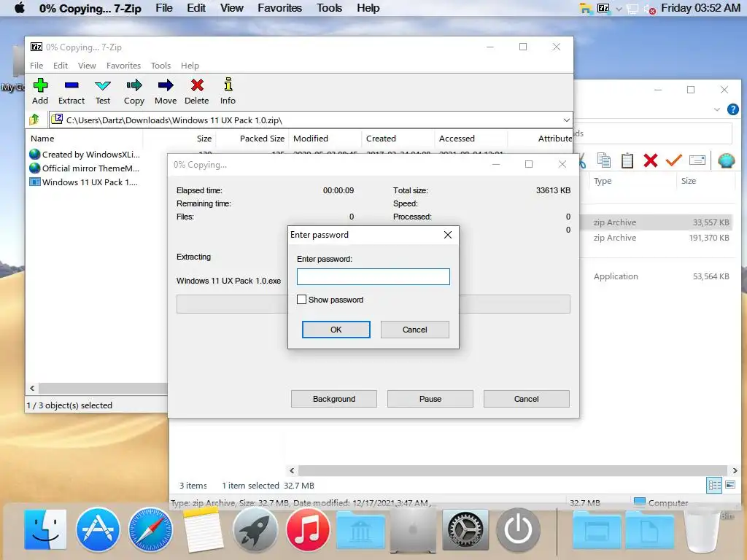The image size is (747, 560).
Task: Click the Enter password text field
Action: [x=373, y=276]
